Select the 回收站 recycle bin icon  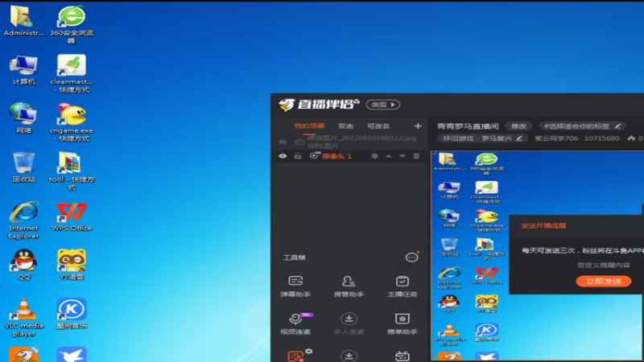[24, 167]
